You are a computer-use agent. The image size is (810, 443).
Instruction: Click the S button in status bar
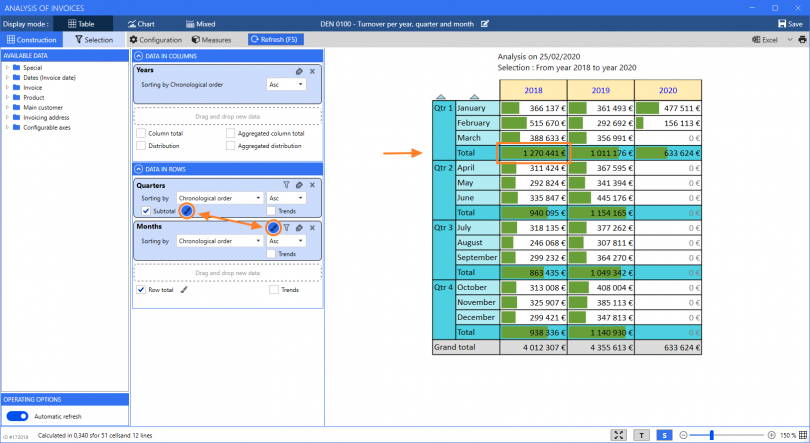click(664, 435)
